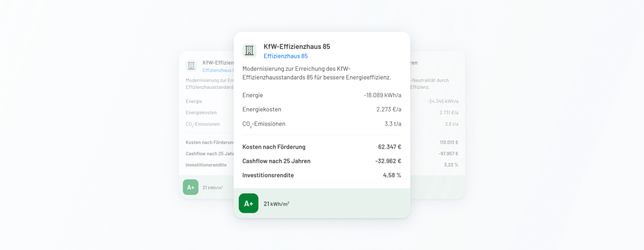The width and height of the screenshot is (644, 250).
Task: Click the Energie label on the center card
Action: [253, 95]
